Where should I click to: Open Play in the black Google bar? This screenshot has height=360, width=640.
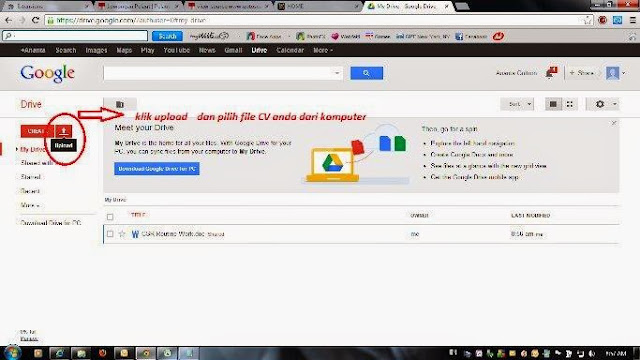[147, 50]
